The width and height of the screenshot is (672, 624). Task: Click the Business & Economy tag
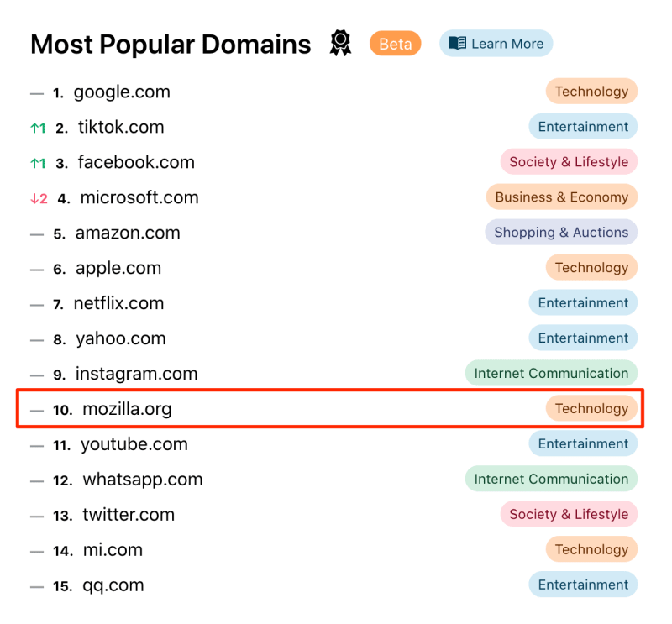561,197
